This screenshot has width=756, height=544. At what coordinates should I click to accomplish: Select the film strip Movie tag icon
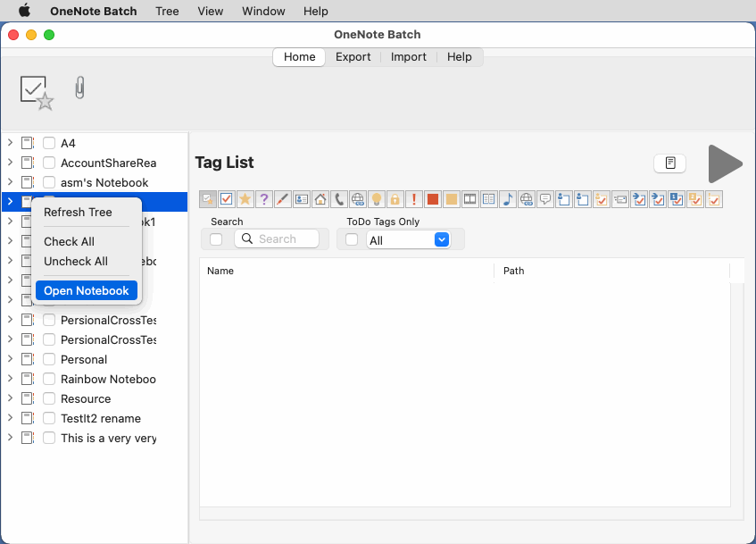coord(470,199)
